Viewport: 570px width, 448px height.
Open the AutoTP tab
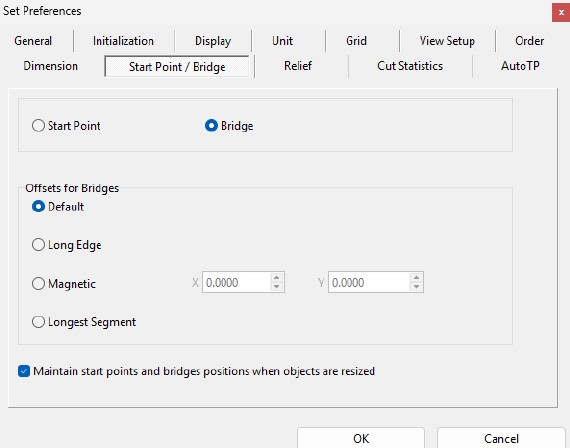520,66
